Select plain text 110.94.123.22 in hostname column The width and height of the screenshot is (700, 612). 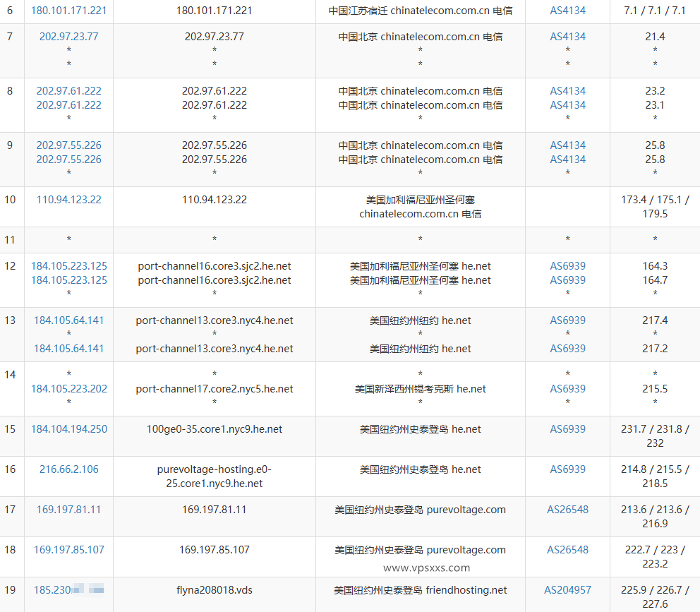coord(215,200)
